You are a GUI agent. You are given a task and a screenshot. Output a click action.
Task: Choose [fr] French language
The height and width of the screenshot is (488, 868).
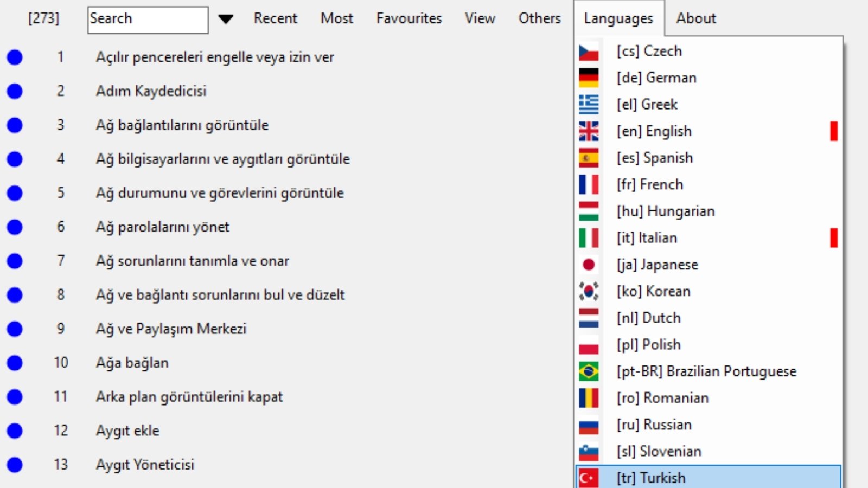coord(708,184)
